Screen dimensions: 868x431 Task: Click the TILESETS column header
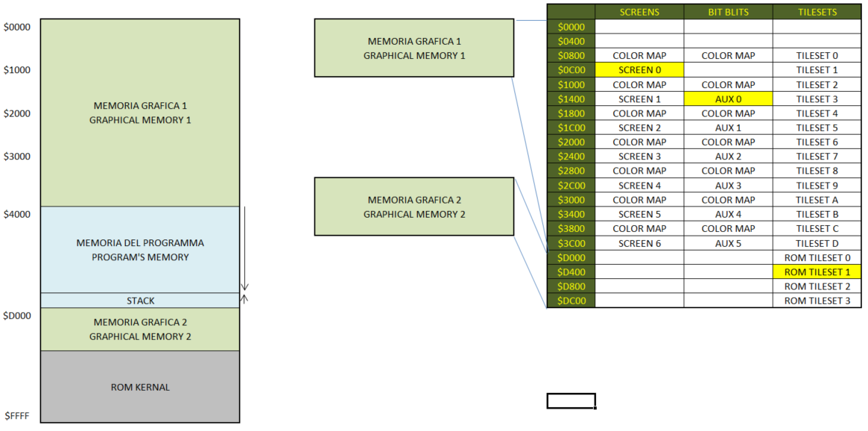pyautogui.click(x=817, y=12)
